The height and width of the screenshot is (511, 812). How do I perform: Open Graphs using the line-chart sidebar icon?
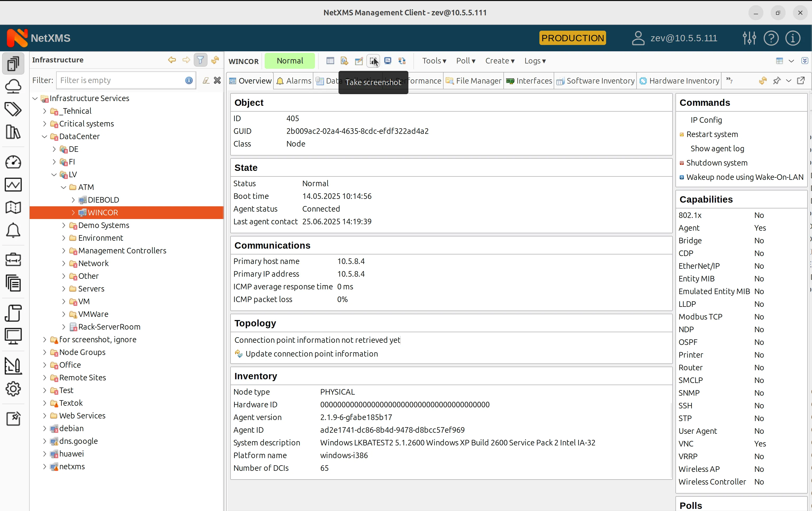[13, 184]
